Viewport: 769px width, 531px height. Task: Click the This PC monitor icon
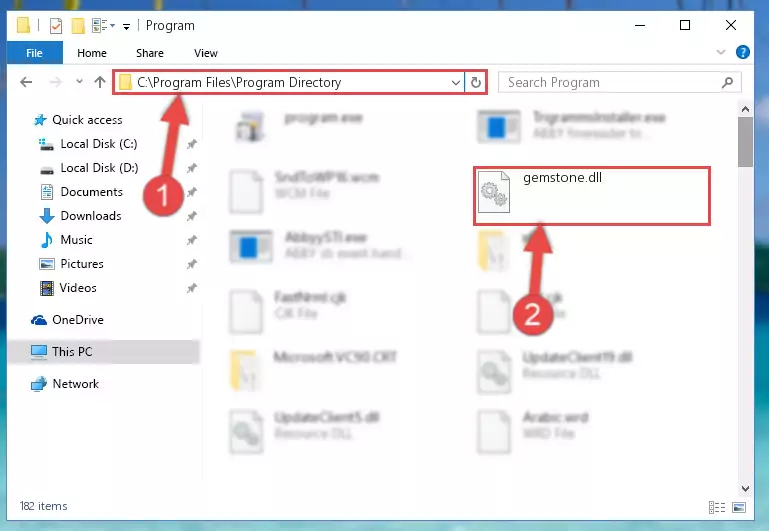point(39,352)
